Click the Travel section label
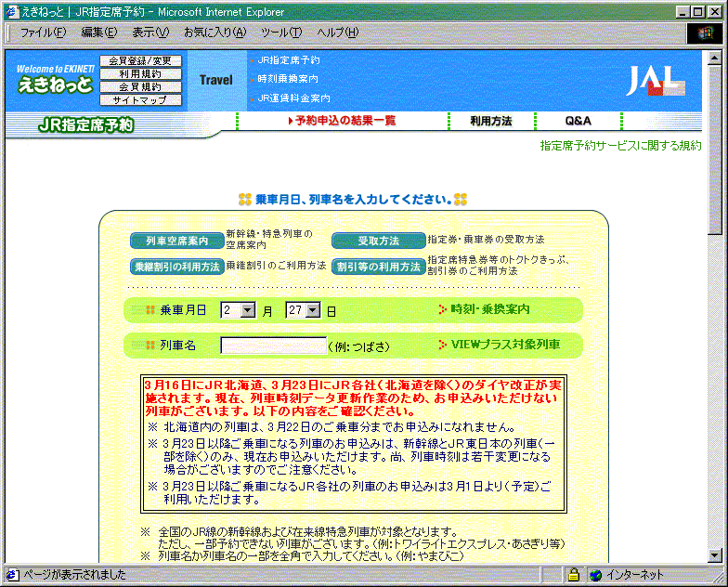The width and height of the screenshot is (728, 587). [216, 80]
